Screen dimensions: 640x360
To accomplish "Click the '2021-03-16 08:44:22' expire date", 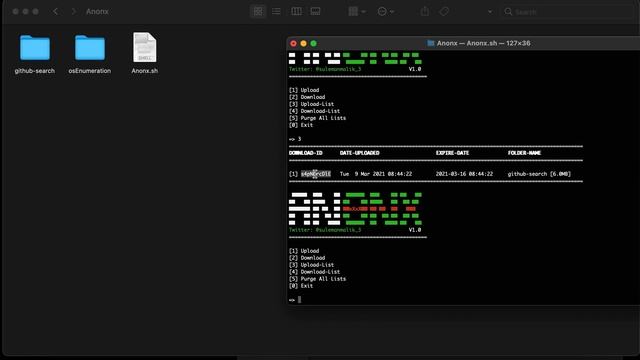I will [464, 174].
